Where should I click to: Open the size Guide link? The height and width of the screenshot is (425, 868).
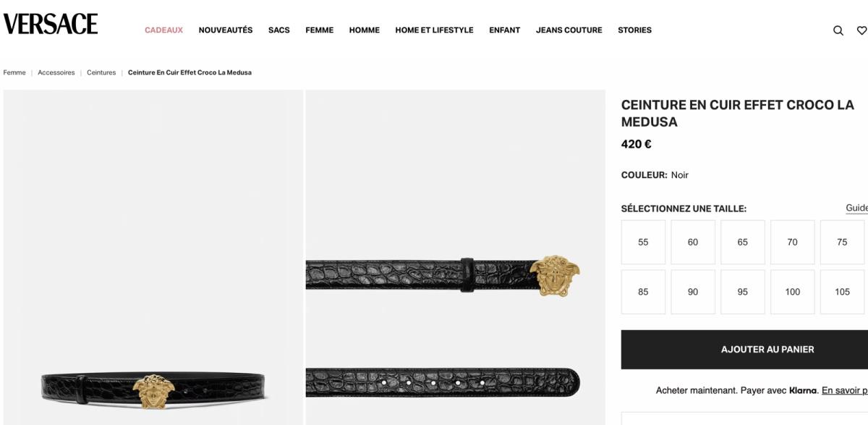pos(856,208)
